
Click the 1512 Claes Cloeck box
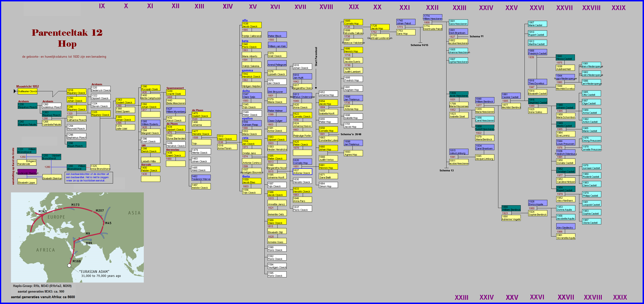click(227, 138)
